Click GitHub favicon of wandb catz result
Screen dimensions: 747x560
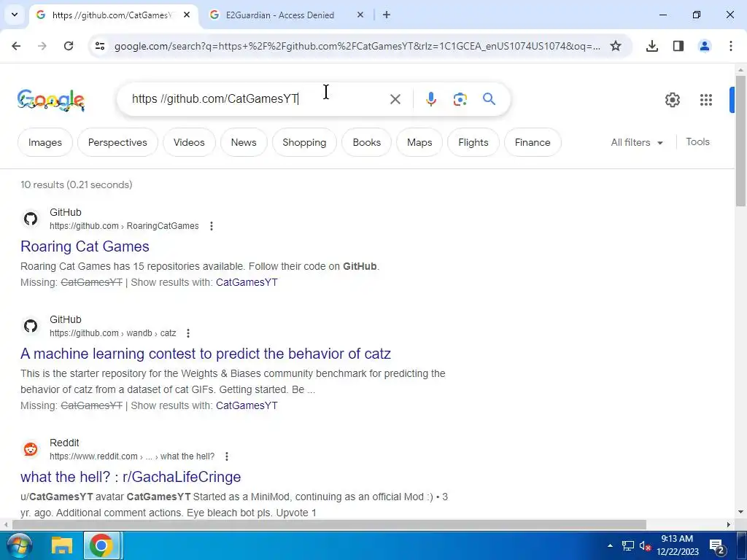click(31, 326)
